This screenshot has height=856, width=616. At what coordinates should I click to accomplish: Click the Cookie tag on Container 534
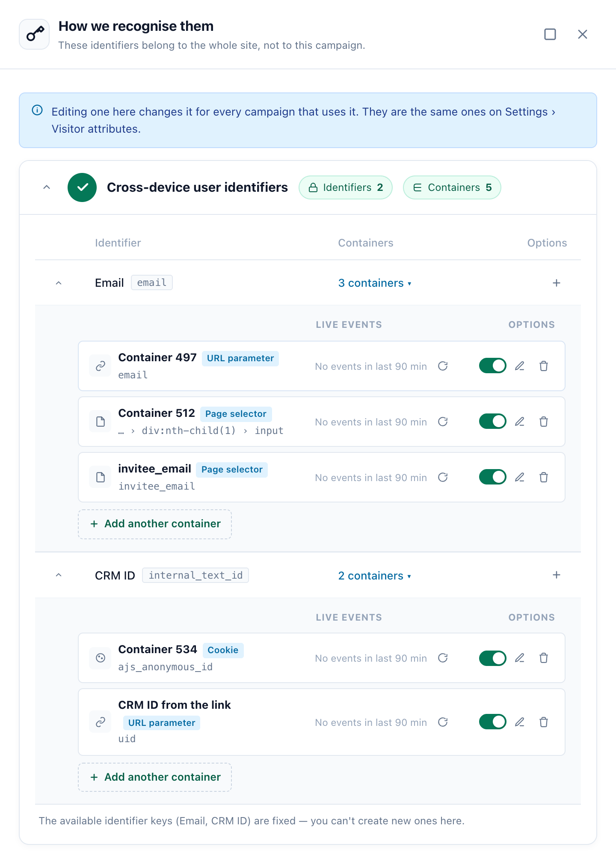tap(223, 650)
